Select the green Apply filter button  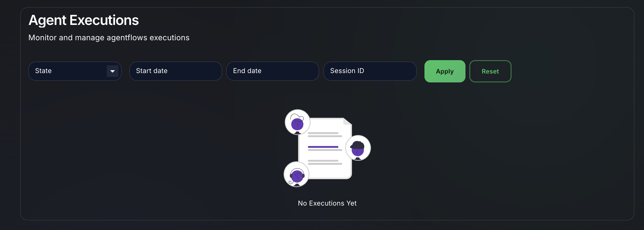[445, 71]
